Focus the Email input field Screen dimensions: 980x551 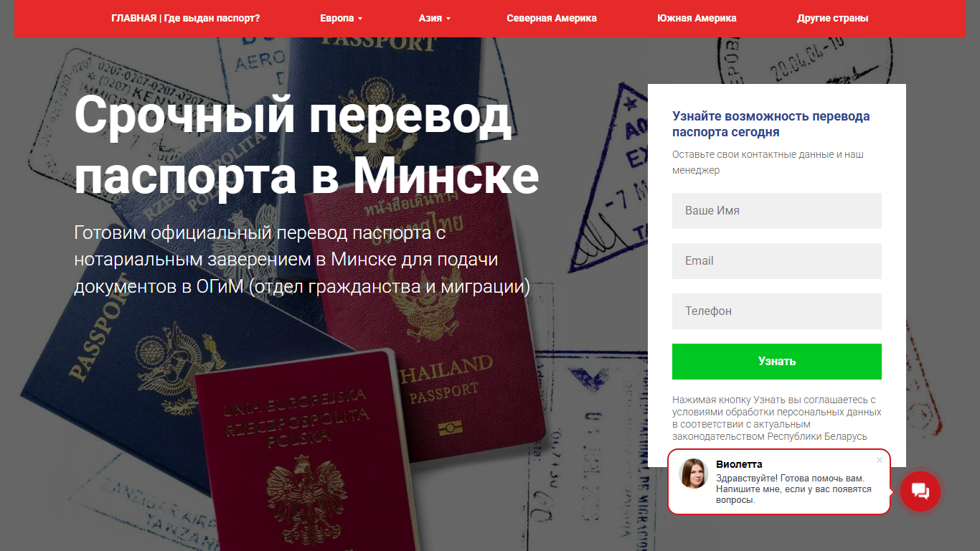pyautogui.click(x=777, y=261)
